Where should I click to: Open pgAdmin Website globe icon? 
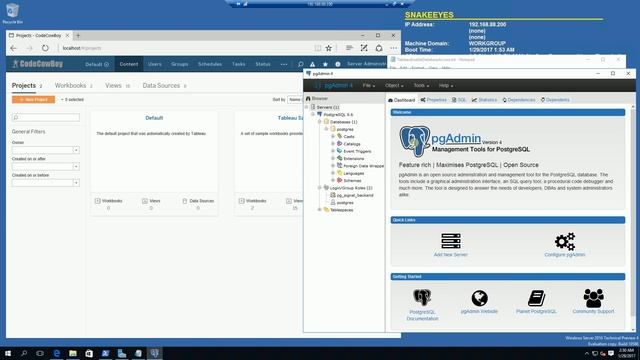point(479,298)
